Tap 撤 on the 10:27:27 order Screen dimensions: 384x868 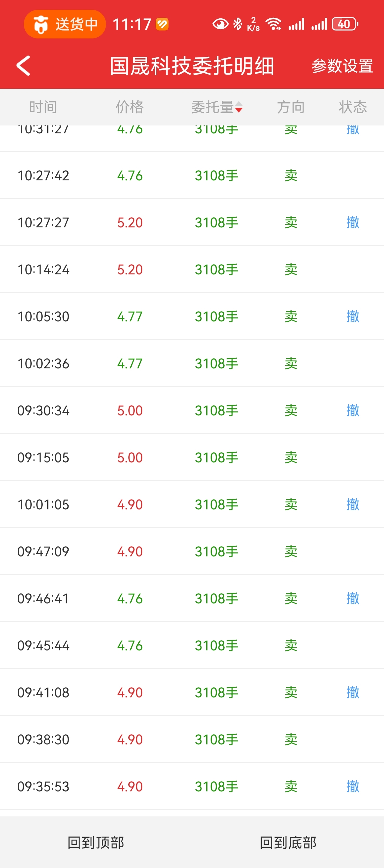tap(353, 222)
